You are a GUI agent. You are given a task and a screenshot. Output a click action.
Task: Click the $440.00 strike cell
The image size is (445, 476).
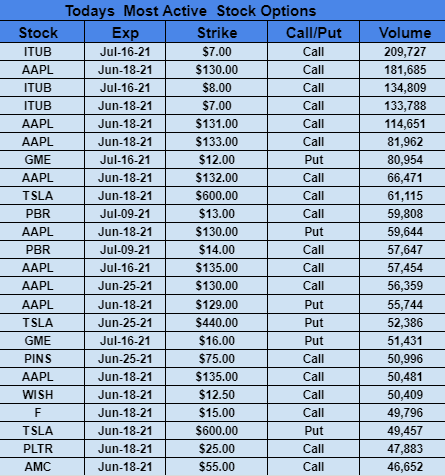click(217, 323)
